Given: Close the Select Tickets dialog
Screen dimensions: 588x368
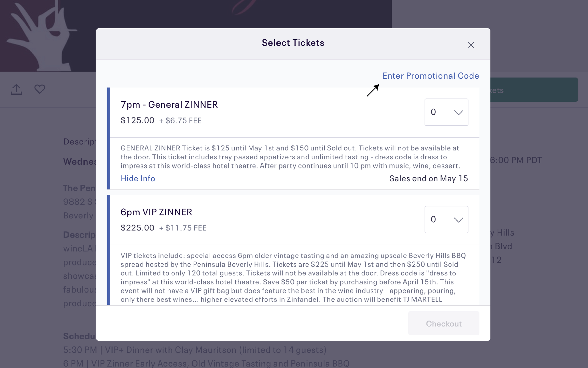Looking at the screenshot, I should point(471,45).
